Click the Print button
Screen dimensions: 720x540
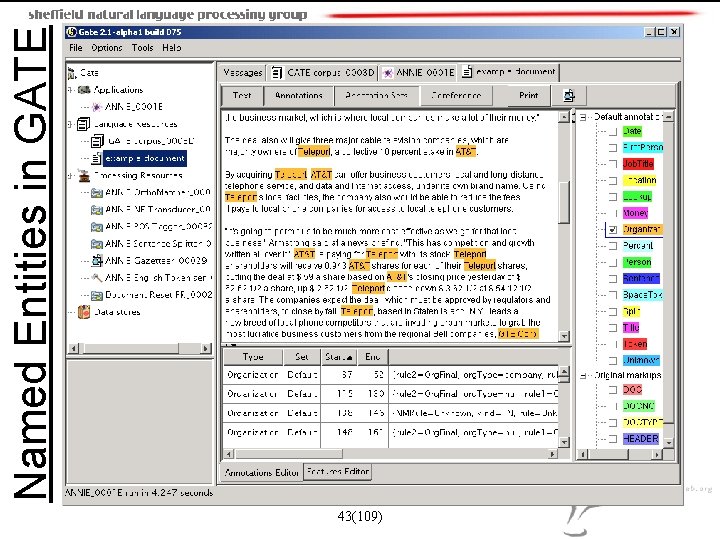(x=529, y=96)
